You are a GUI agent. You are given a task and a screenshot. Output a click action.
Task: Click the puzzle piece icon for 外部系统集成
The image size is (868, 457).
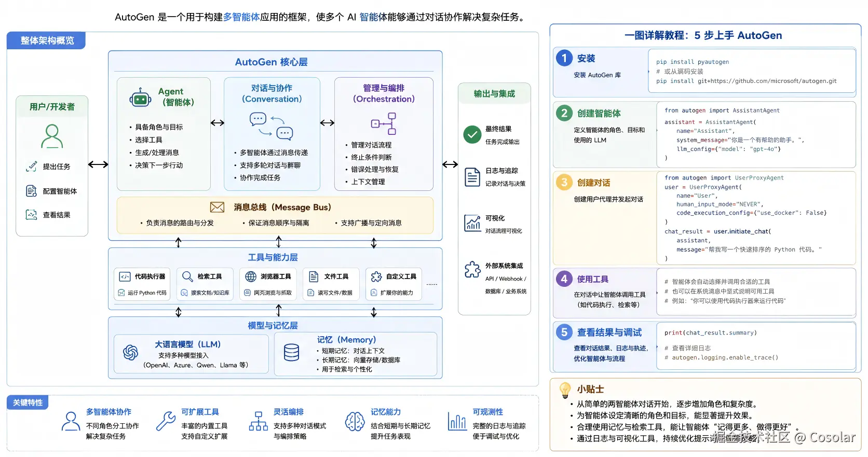coord(472,269)
